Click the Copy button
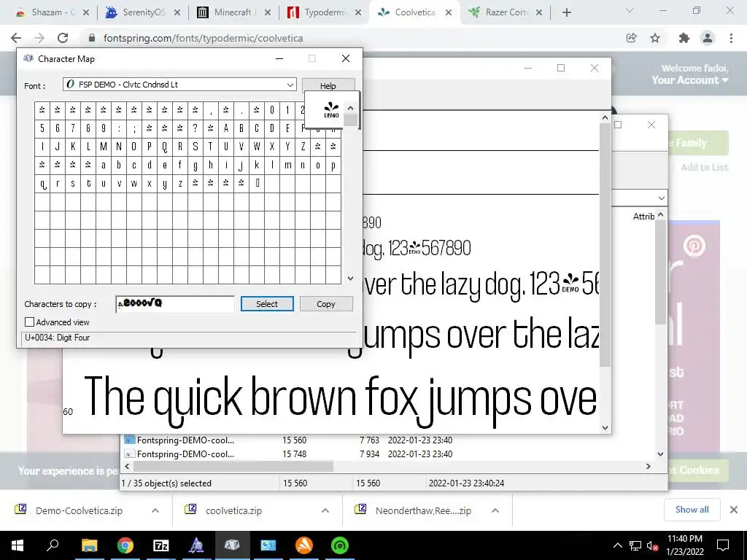Viewport: 747px width, 560px height. [x=326, y=304]
